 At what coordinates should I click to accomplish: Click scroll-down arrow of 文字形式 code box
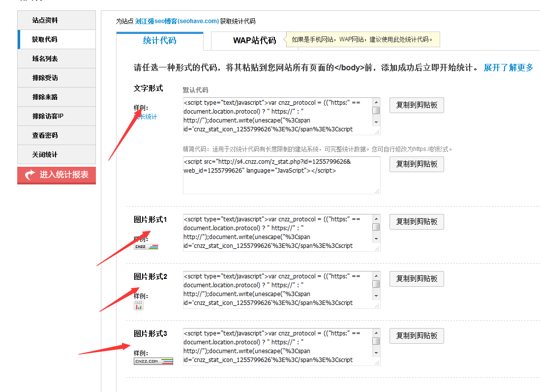click(x=376, y=122)
